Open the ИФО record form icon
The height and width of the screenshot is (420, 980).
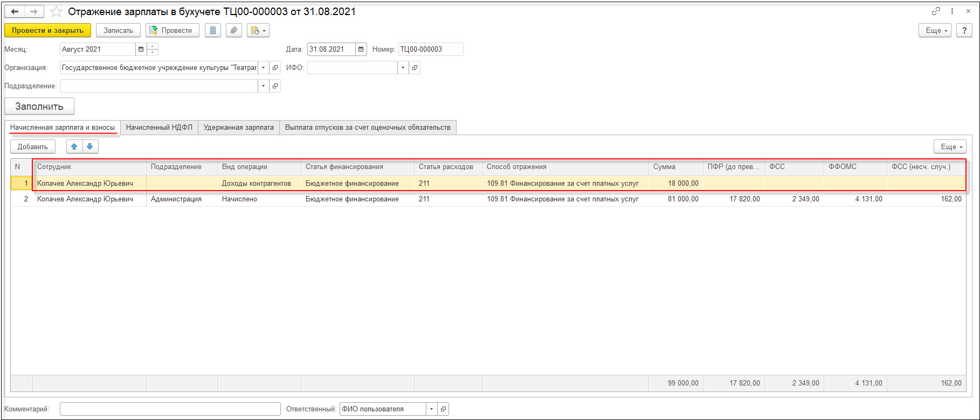[415, 67]
